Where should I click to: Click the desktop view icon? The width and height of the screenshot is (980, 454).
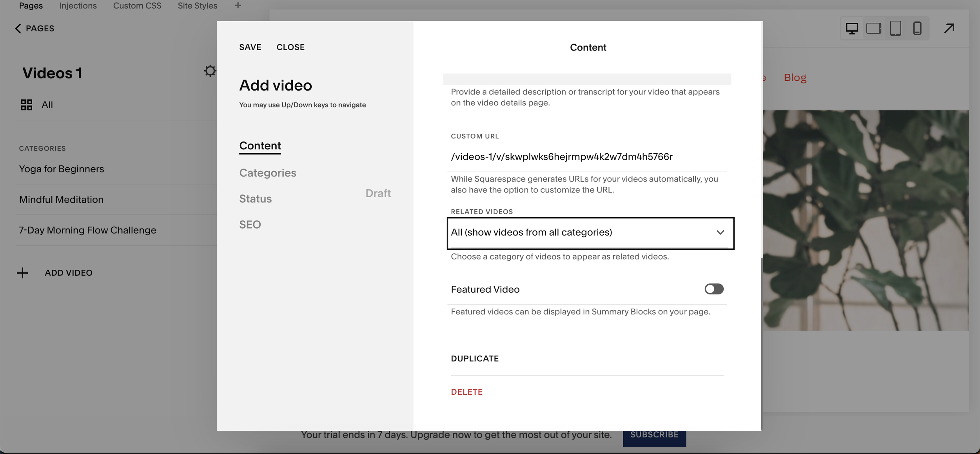coord(851,28)
